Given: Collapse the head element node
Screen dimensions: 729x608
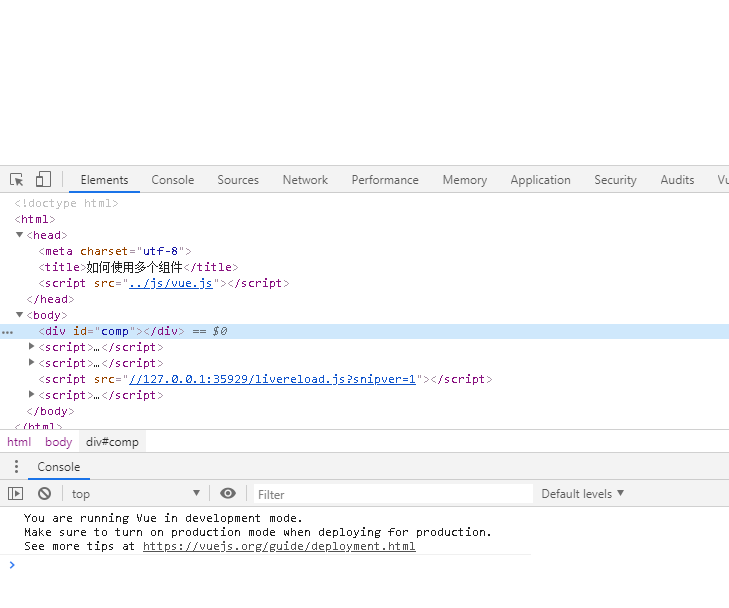Looking at the screenshot, I should [x=20, y=235].
